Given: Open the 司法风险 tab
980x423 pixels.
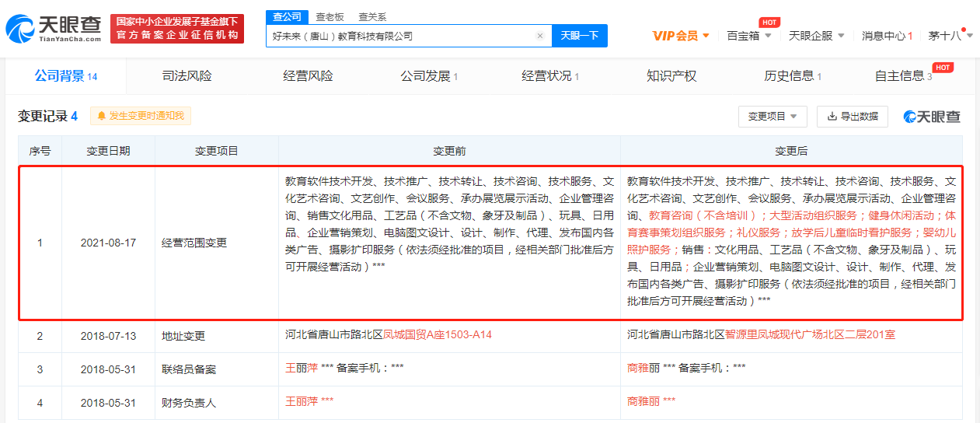Looking at the screenshot, I should click(x=187, y=75).
